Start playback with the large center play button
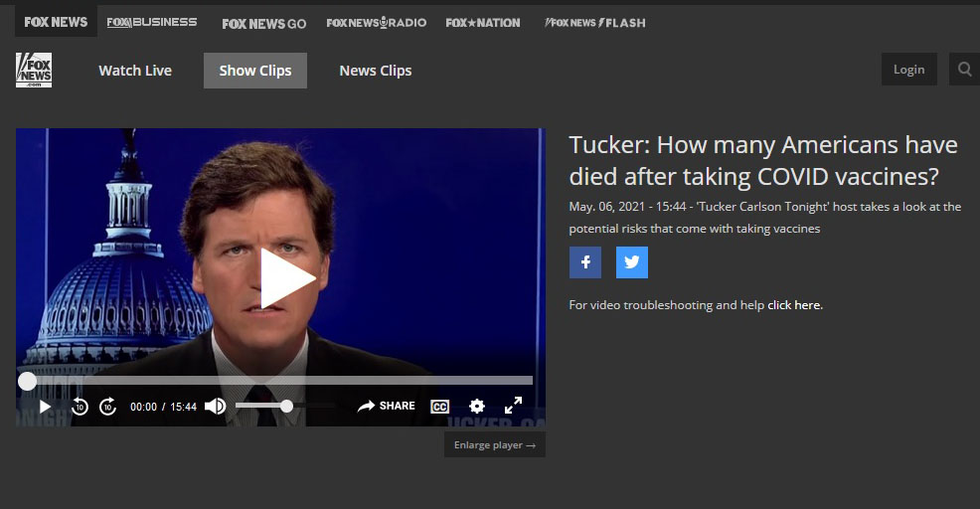Screen dimensions: 980x509 (x=287, y=278)
